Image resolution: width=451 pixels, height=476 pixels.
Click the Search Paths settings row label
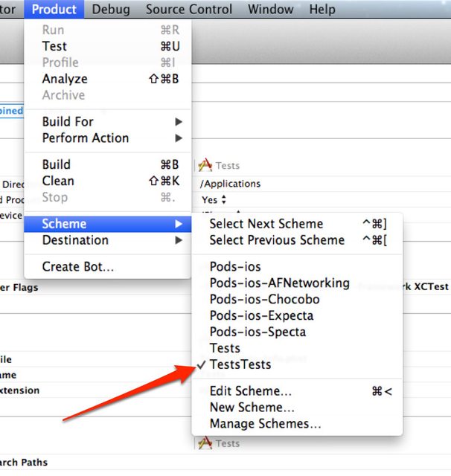coord(24,462)
